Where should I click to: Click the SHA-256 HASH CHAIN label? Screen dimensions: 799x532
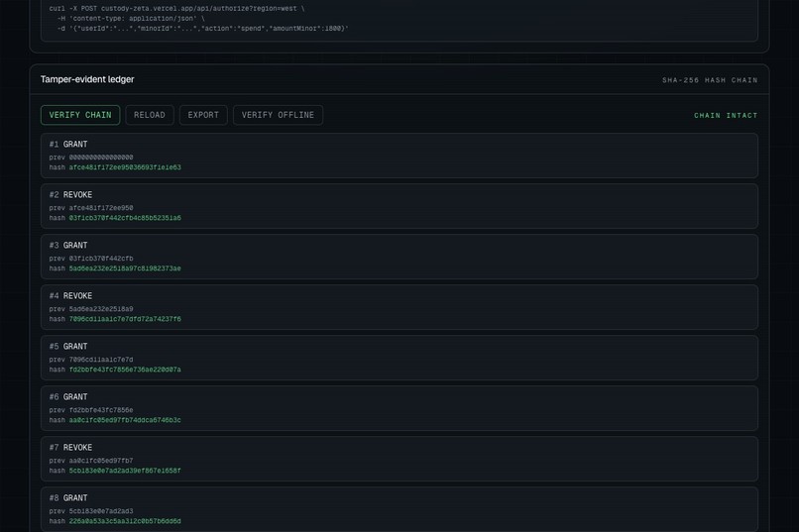click(x=710, y=80)
